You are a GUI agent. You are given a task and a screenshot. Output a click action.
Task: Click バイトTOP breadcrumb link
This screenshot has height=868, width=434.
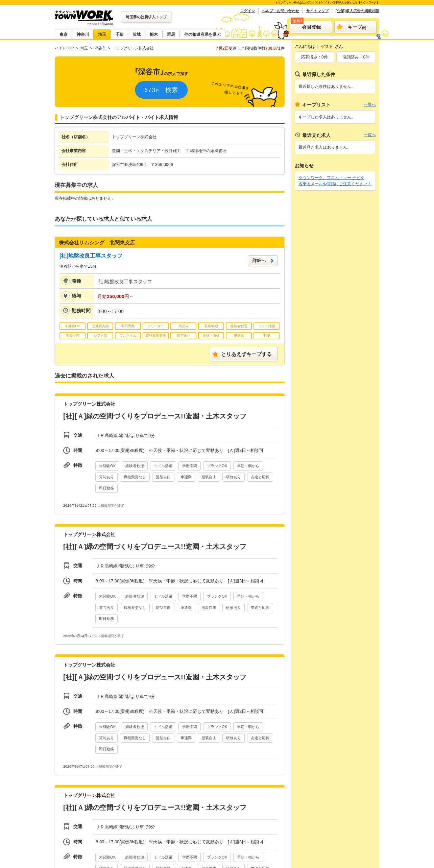64,48
